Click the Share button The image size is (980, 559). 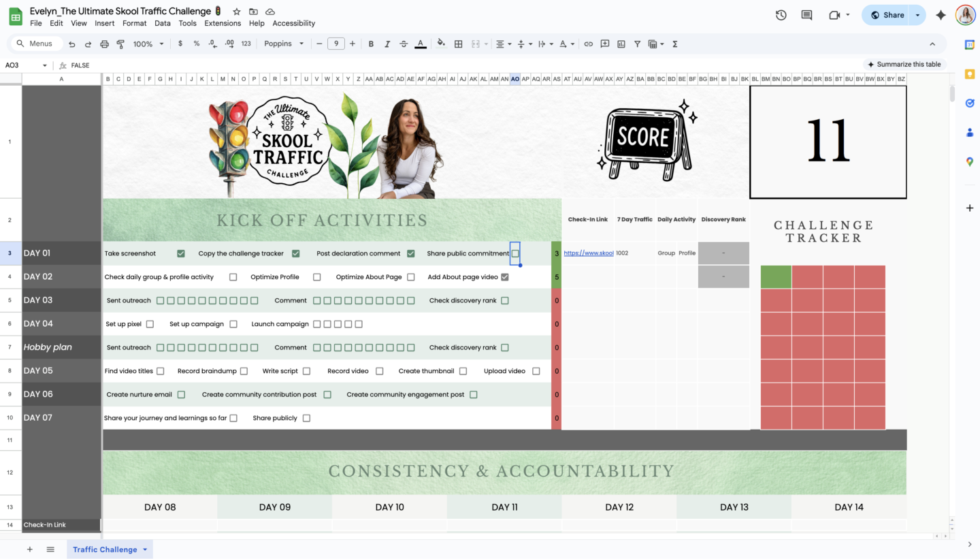click(x=887, y=15)
